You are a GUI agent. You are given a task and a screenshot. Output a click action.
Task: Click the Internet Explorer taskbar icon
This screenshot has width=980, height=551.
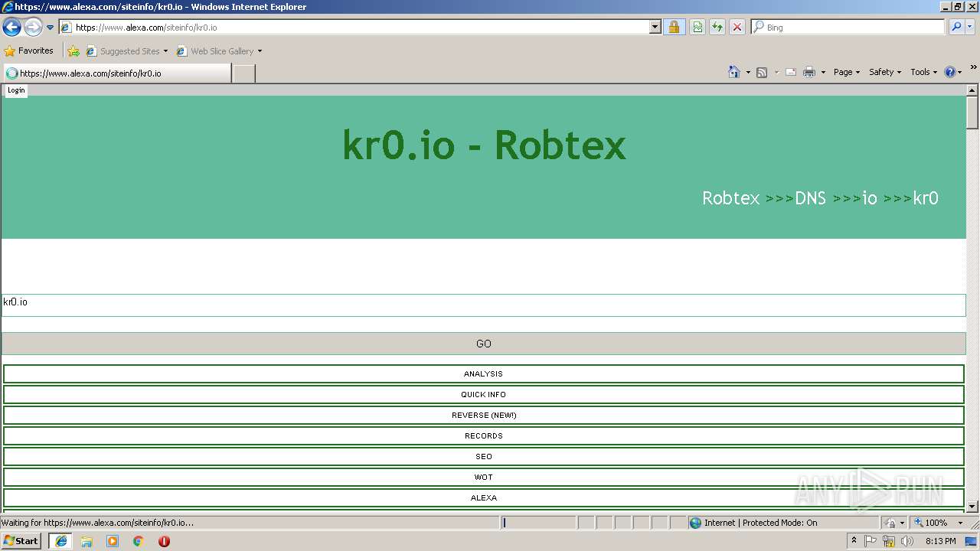(60, 541)
